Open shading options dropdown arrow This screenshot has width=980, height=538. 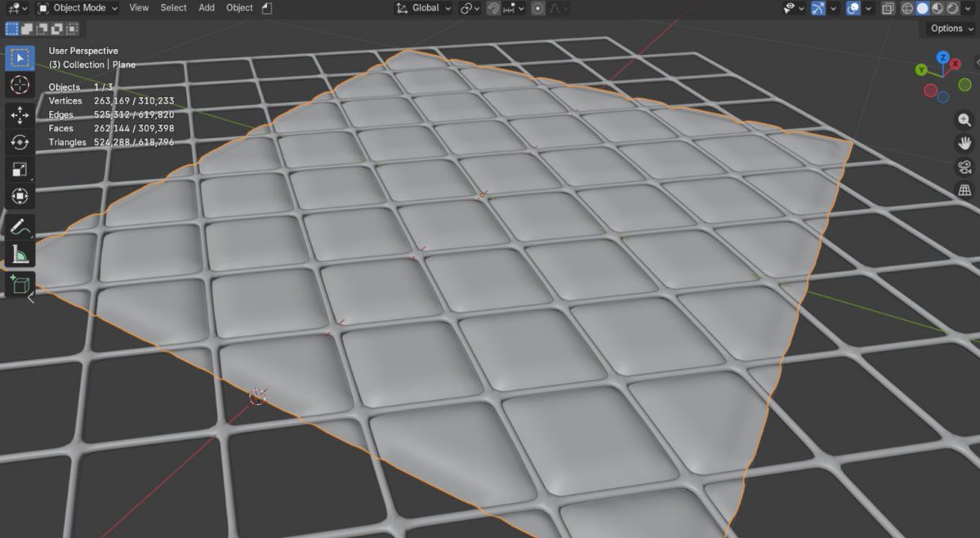tap(969, 8)
